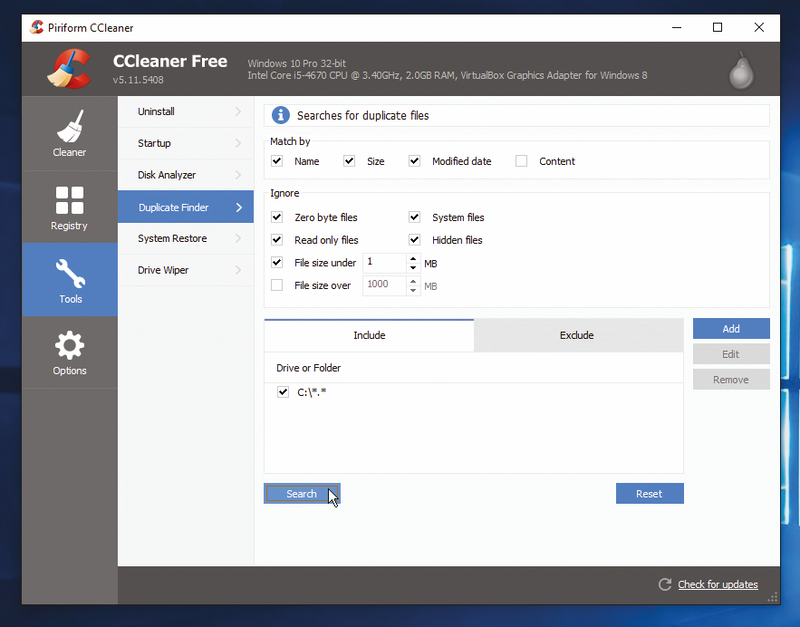Click the File size over down arrow
Screen dimensions: 800x627
click(413, 290)
